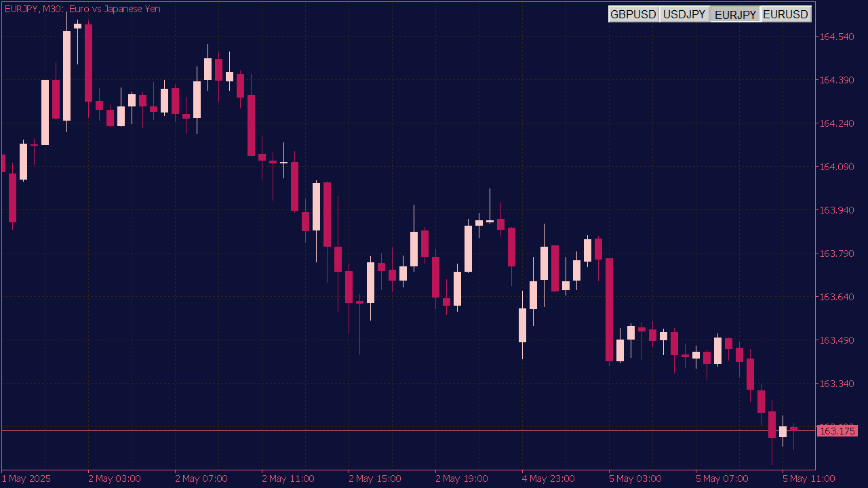Image resolution: width=868 pixels, height=488 pixels.
Task: Click the 2 May 07:00 time label
Action: [x=201, y=479]
